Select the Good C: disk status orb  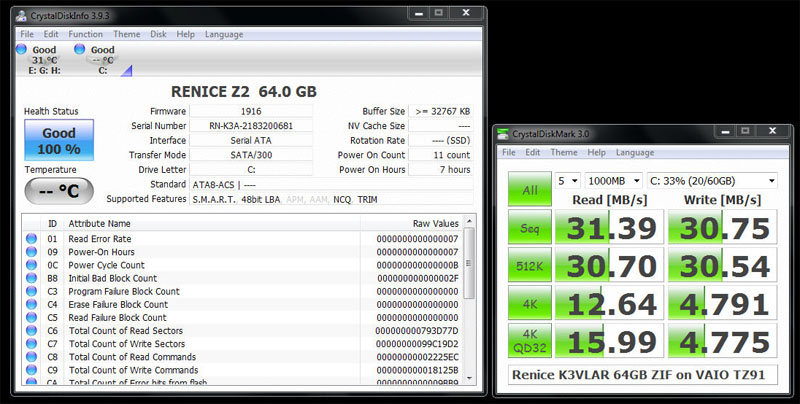point(80,49)
